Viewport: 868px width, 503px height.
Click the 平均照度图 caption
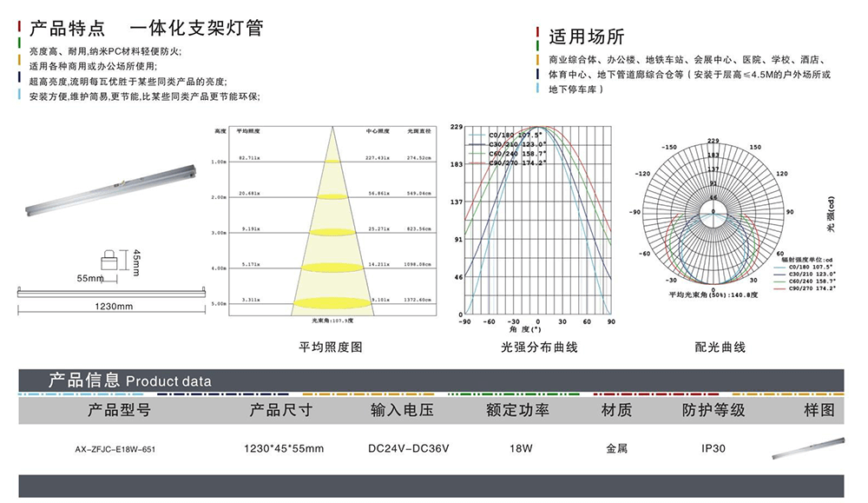pyautogui.click(x=331, y=347)
